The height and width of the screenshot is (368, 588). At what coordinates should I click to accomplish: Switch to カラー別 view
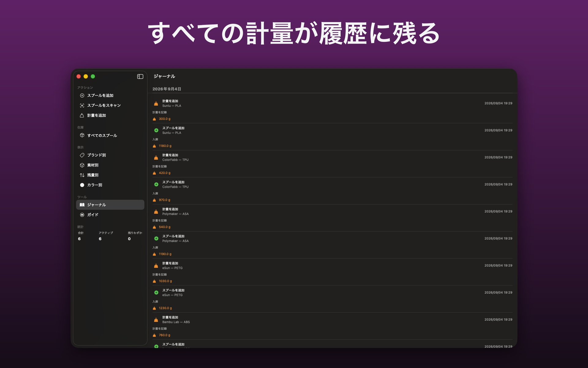(110, 185)
